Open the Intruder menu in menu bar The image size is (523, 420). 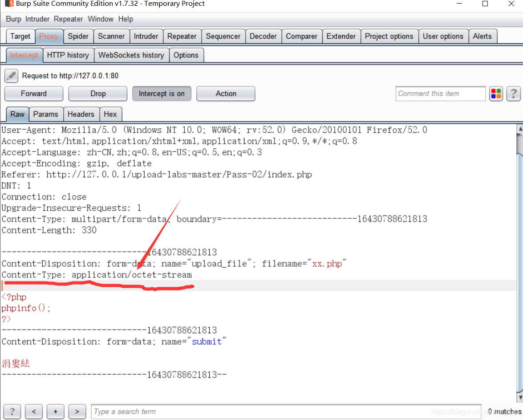click(37, 19)
